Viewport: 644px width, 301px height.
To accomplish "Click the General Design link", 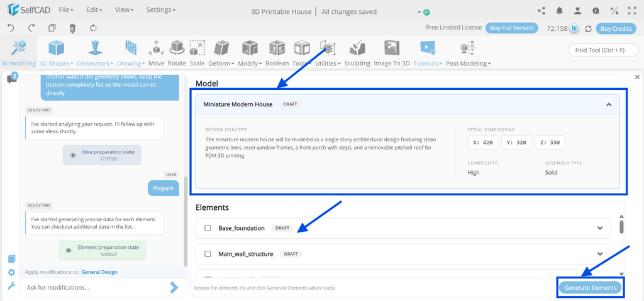I will pyautogui.click(x=99, y=272).
